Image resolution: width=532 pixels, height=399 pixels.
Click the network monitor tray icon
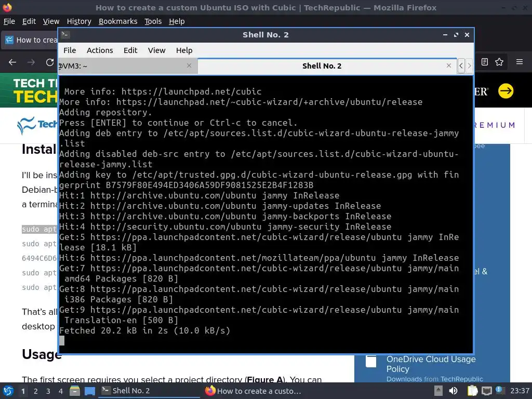click(486, 391)
